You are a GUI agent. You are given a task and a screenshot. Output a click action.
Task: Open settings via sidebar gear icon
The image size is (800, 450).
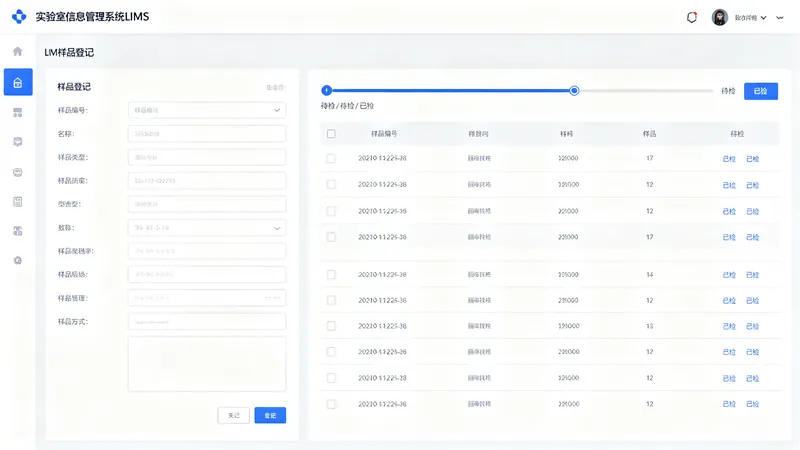18,261
